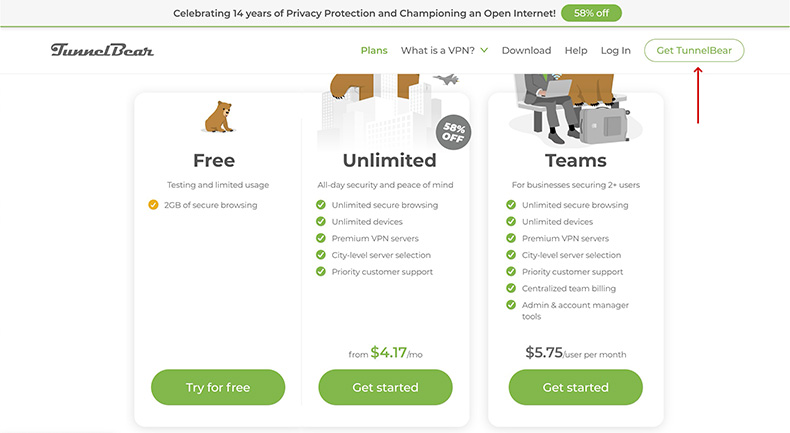Go to the Help page
This screenshot has height=433, width=790.
tap(576, 50)
